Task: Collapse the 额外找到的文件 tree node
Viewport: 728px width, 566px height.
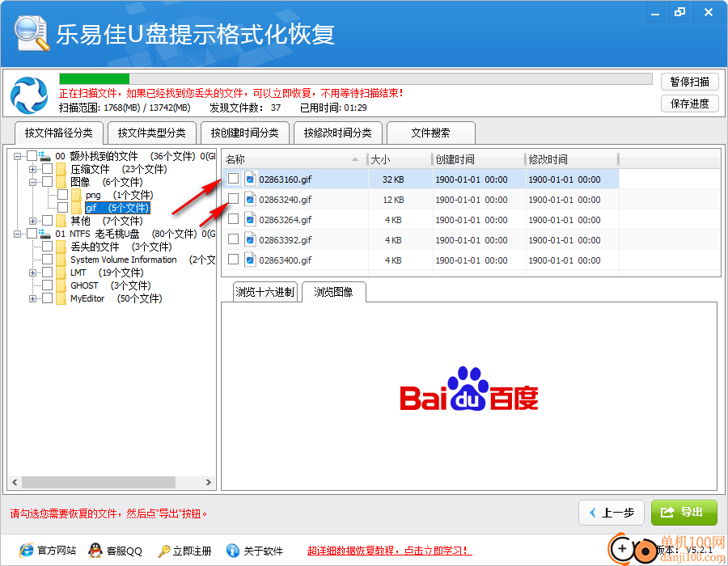Action: coord(17,156)
